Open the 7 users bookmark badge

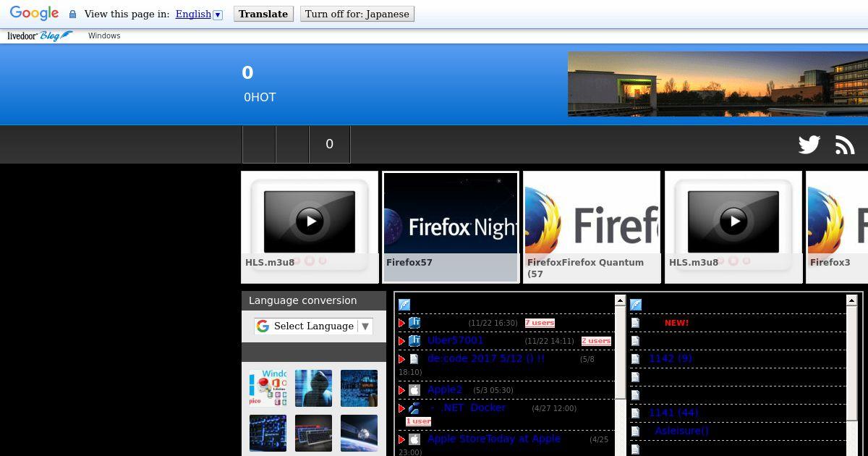pos(540,323)
